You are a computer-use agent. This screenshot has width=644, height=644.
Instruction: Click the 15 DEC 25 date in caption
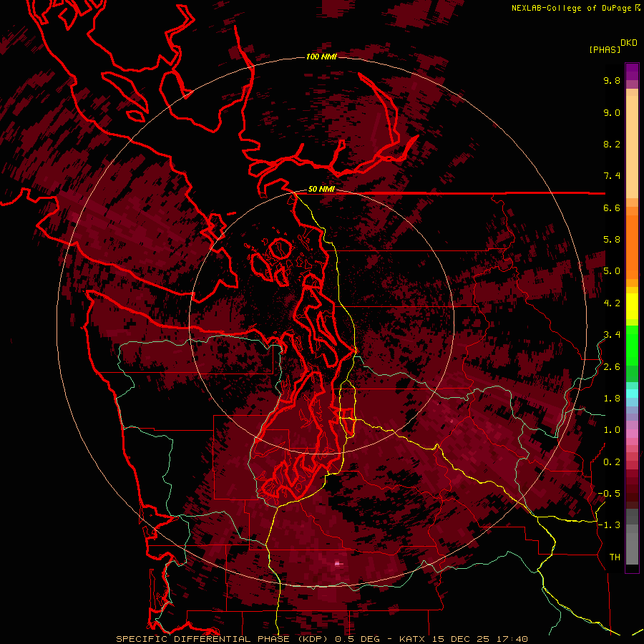pos(462,639)
